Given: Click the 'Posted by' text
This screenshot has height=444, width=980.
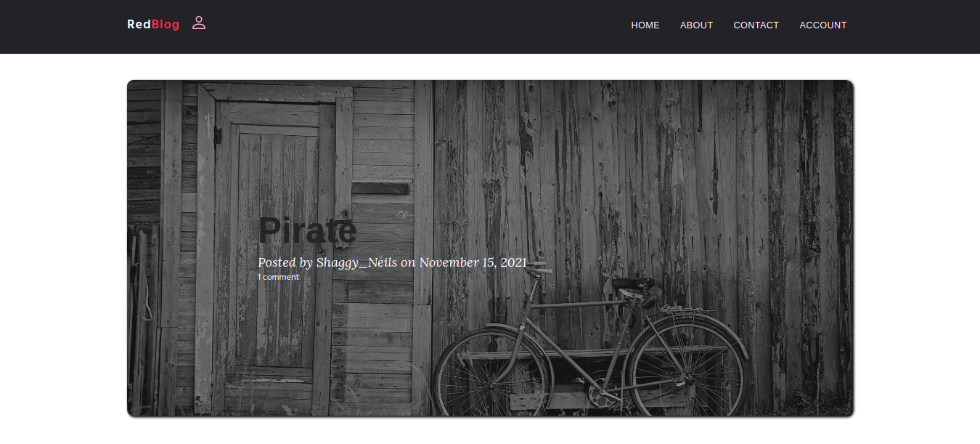Looking at the screenshot, I should [x=285, y=262].
